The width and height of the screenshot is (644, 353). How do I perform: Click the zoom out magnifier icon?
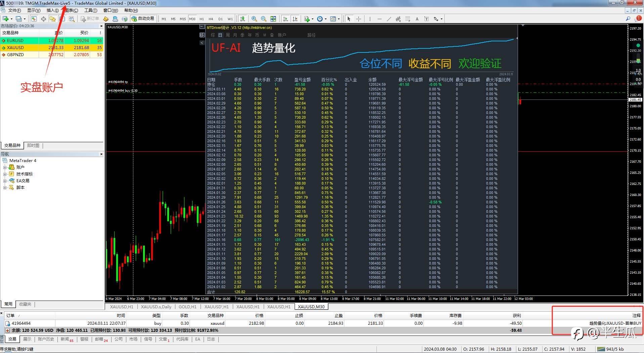point(264,19)
